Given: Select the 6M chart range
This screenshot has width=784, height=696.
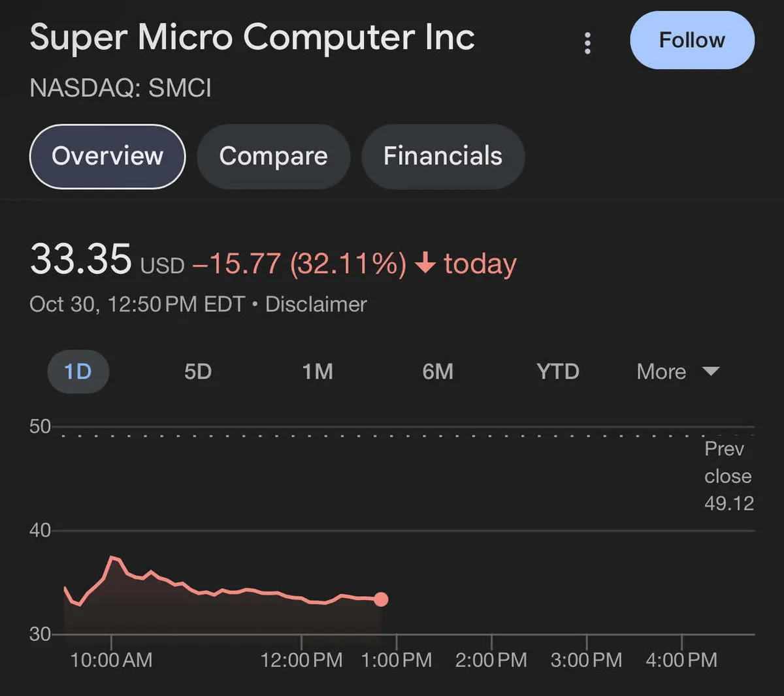Looking at the screenshot, I should point(438,372).
